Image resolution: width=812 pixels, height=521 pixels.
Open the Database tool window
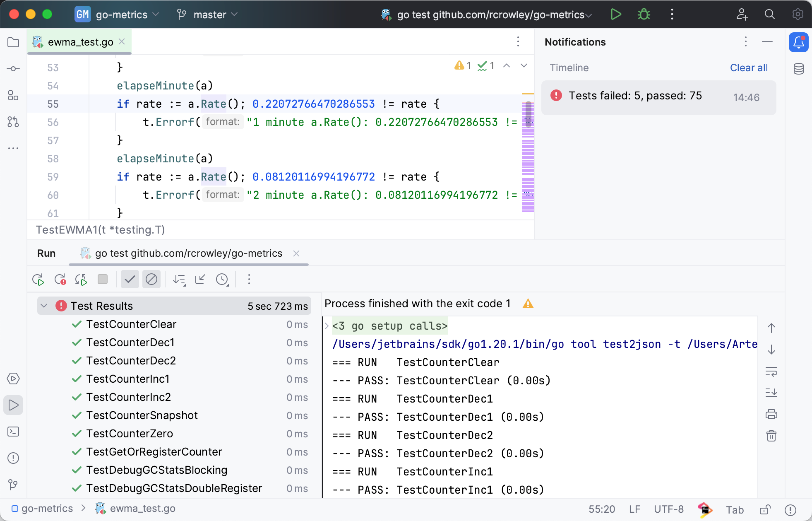point(799,69)
